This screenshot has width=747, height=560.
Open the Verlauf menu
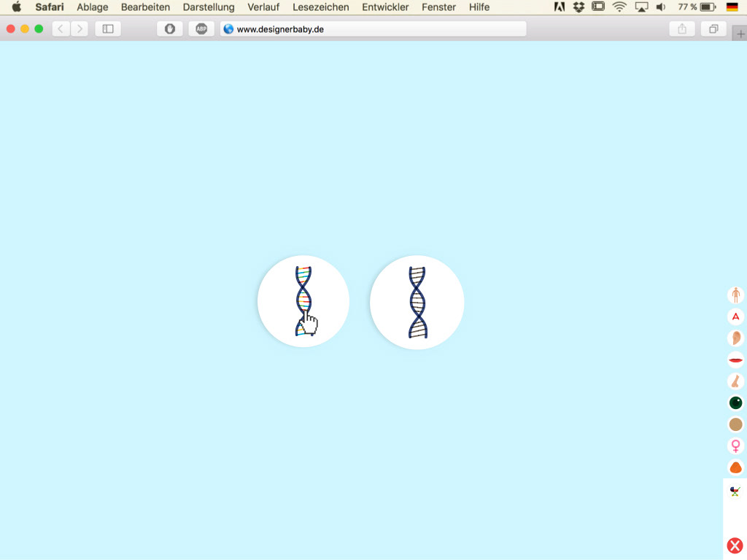coord(263,7)
